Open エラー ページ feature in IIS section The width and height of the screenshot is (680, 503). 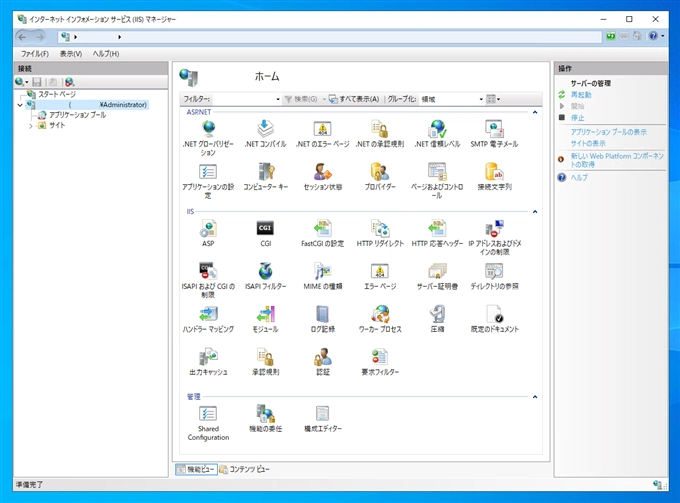380,276
